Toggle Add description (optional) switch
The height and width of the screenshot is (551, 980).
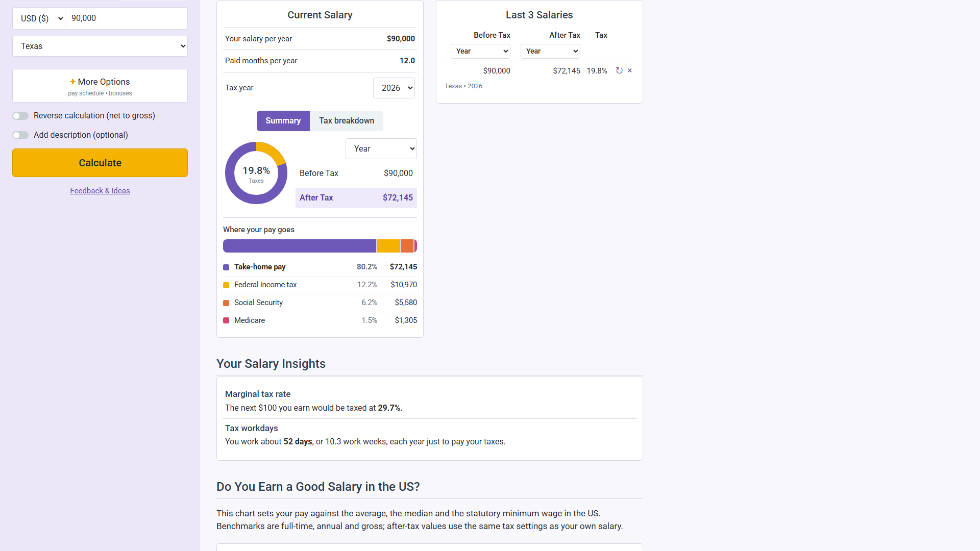click(x=20, y=135)
